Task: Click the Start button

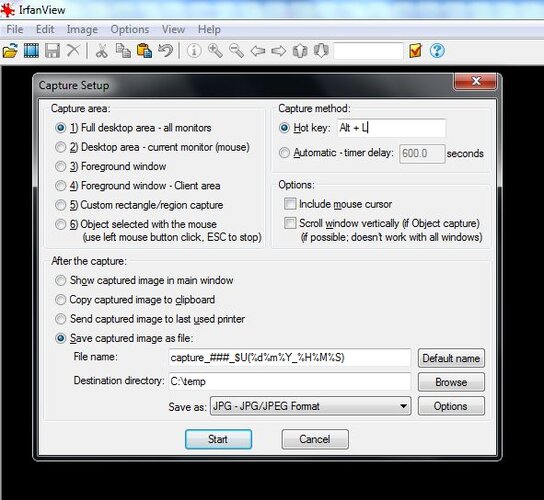Action: [x=218, y=439]
